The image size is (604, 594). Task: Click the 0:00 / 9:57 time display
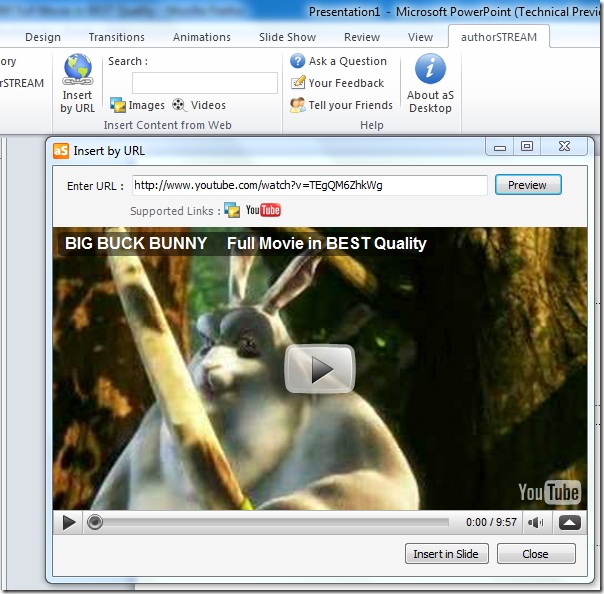click(x=491, y=523)
